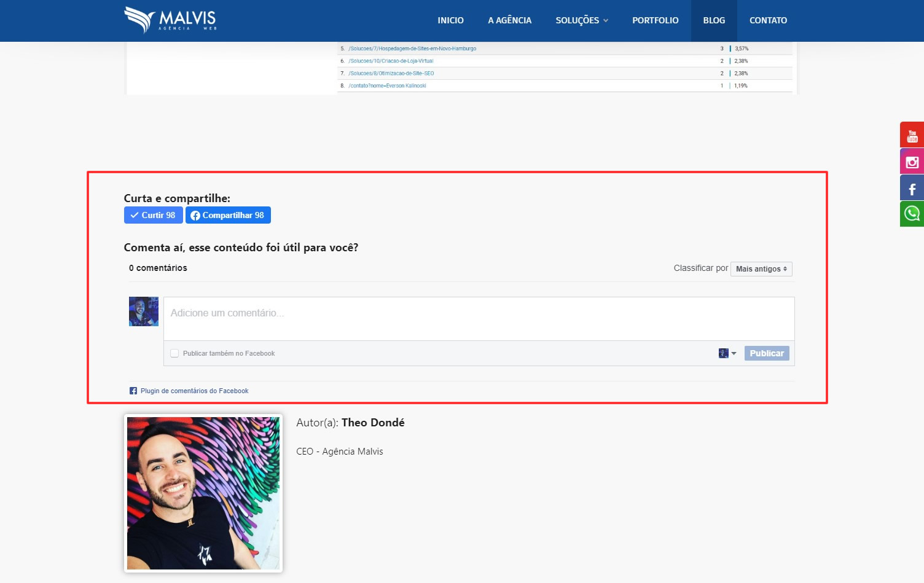Click the Compartilhar 98 share button
924x583 pixels.
tap(228, 215)
